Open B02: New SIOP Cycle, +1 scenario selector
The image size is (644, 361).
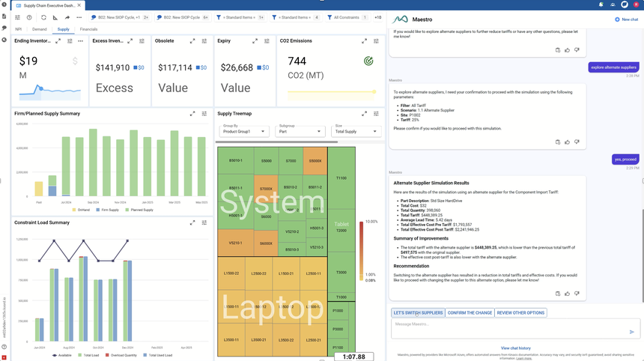point(120,18)
